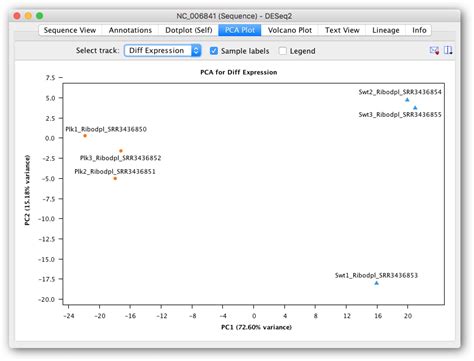
Task: Open the Sequence View tab
Action: coord(70,30)
